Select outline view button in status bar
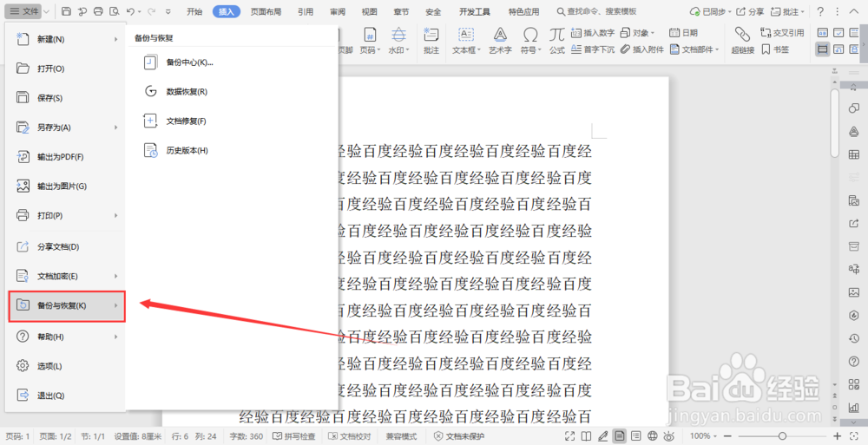Screen dimensions: 868x445 point(636,436)
